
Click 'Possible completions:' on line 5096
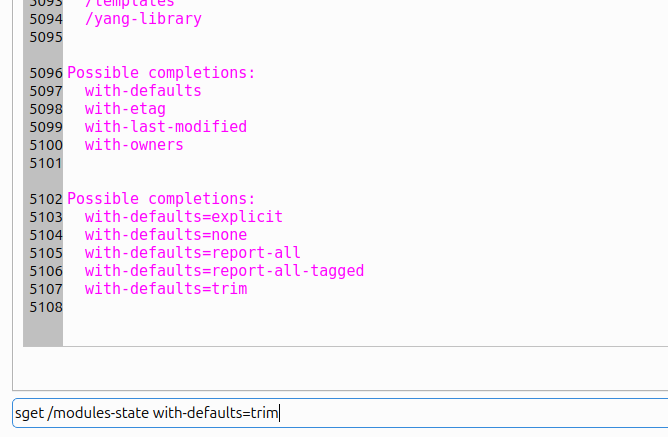(161, 73)
